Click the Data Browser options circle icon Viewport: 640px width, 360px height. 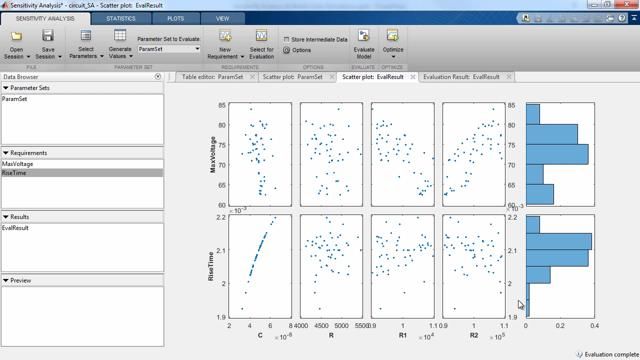158,77
